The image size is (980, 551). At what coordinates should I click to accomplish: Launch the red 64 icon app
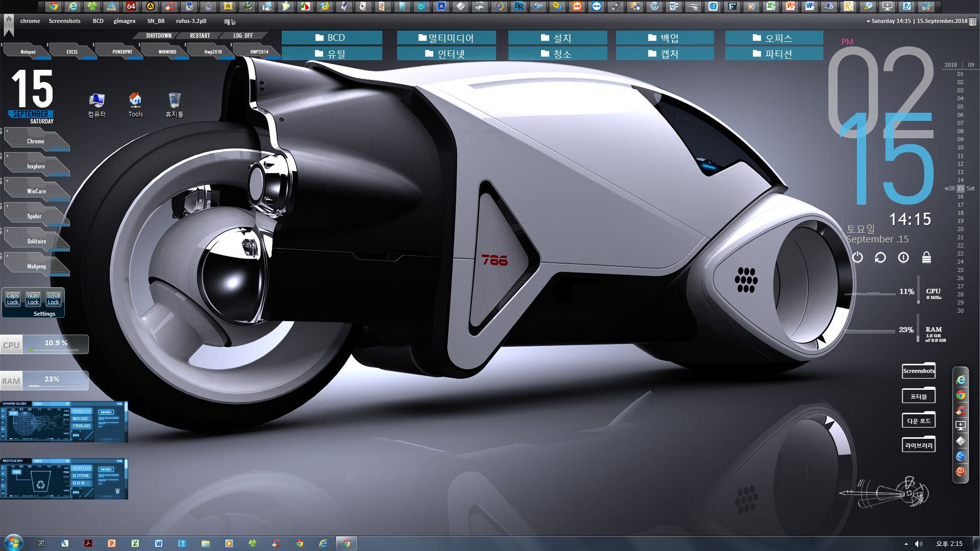pos(131,7)
